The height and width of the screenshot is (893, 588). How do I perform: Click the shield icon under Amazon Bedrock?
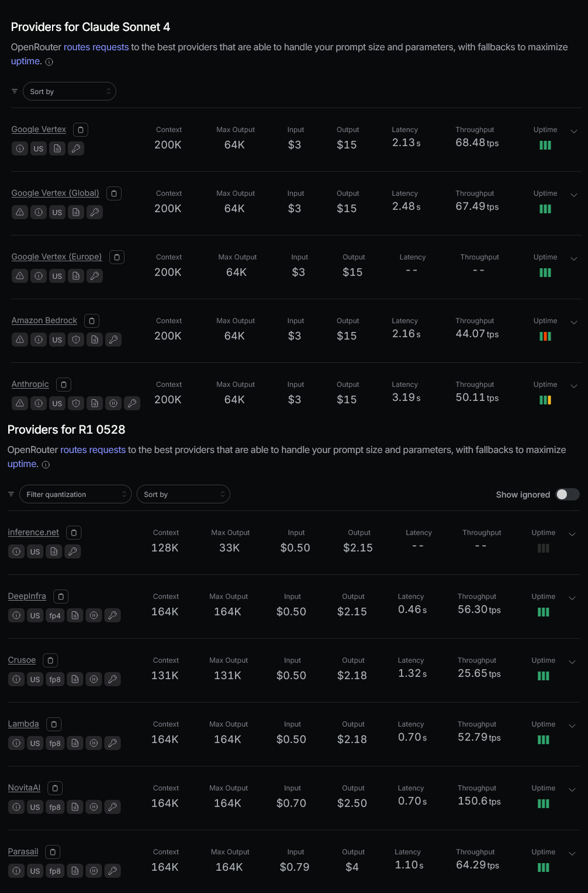tap(76, 340)
